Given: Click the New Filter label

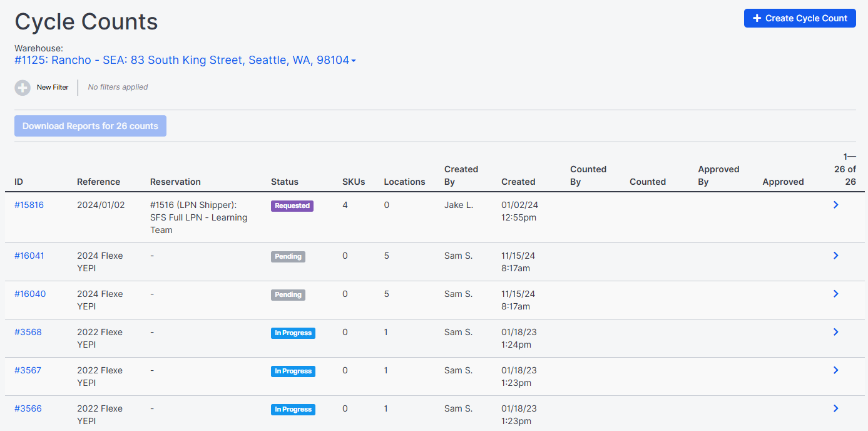Looking at the screenshot, I should [53, 88].
